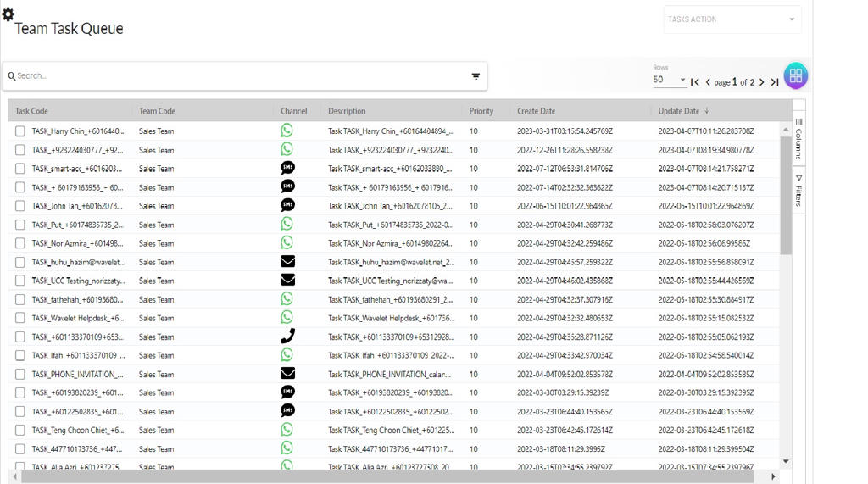
Task: Click phone icon for TASK_+601133370109+653 row
Action: pyautogui.click(x=287, y=337)
